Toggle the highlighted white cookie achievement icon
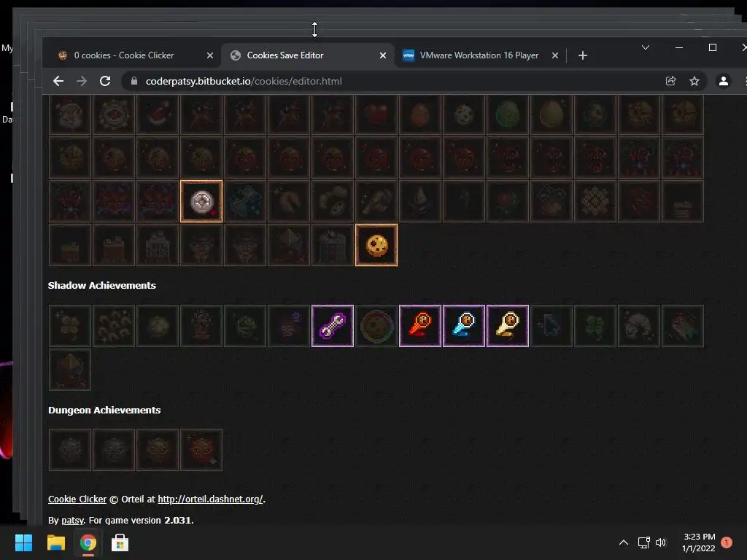 pyautogui.click(x=201, y=201)
